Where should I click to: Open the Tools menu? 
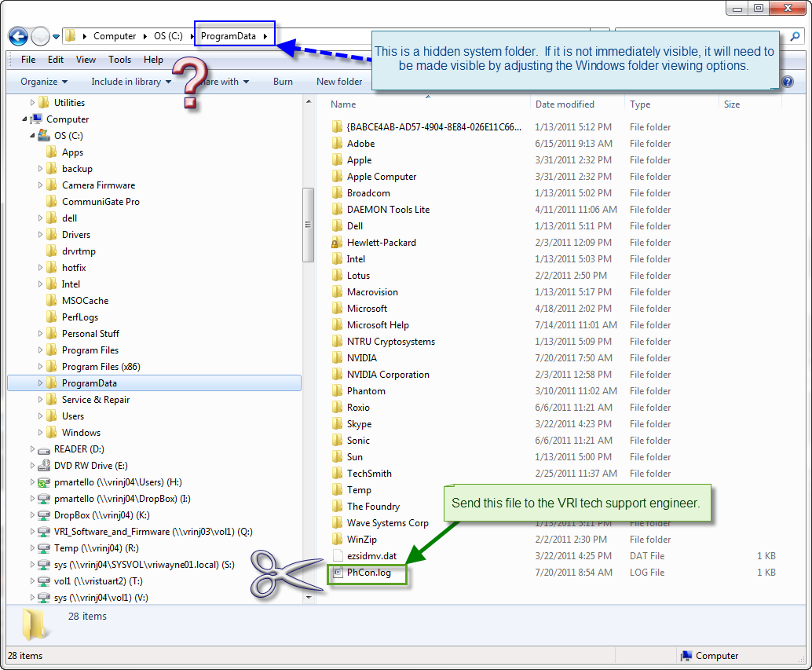click(x=119, y=59)
